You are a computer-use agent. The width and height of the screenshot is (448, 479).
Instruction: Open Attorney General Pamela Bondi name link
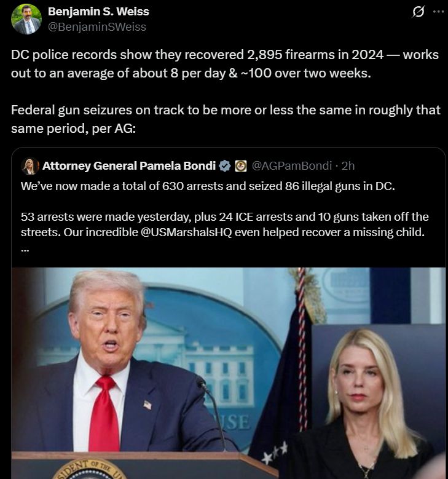tap(129, 165)
